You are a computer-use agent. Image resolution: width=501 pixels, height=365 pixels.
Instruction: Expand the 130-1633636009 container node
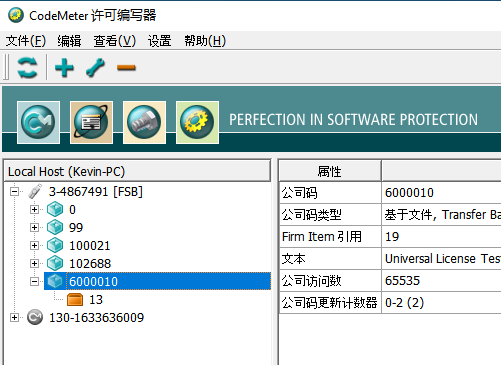(14, 317)
